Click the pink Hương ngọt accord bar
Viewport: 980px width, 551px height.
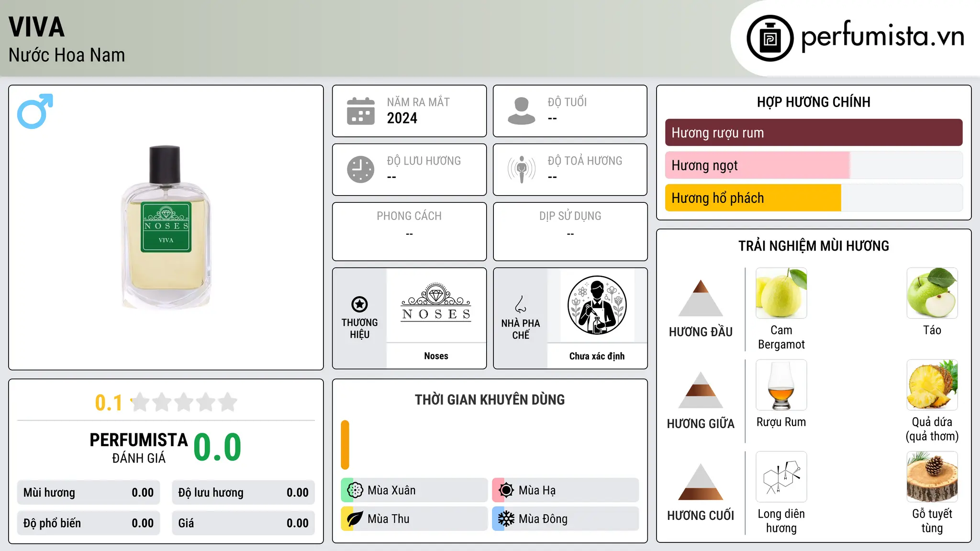[x=757, y=165]
